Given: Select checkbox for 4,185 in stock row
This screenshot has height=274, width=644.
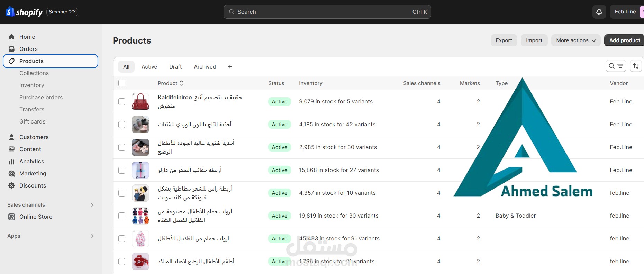Looking at the screenshot, I should [122, 125].
